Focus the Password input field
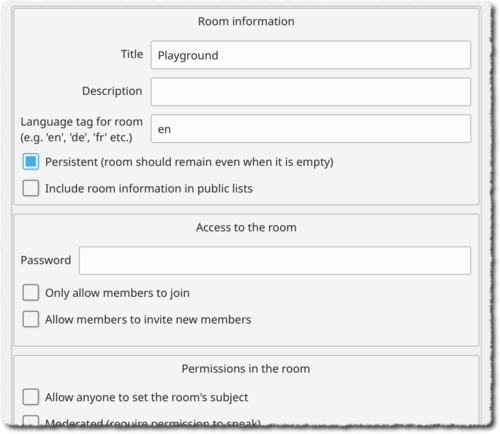The image size is (500, 434). click(x=275, y=261)
